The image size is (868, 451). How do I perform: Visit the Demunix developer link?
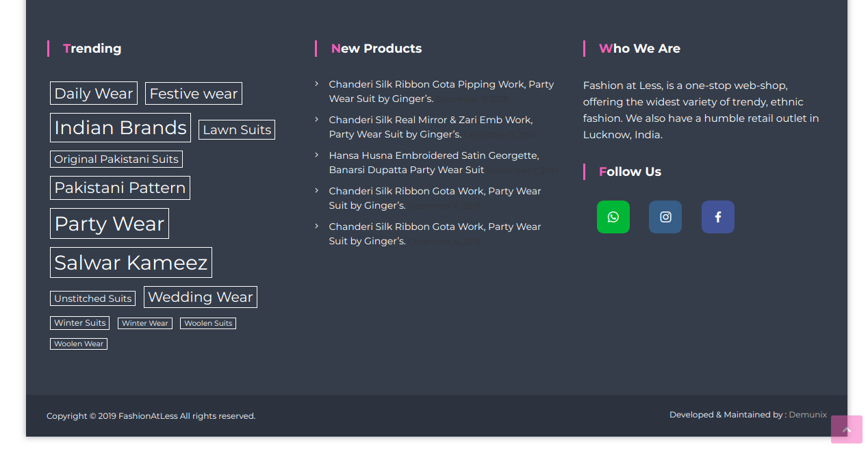(807, 415)
